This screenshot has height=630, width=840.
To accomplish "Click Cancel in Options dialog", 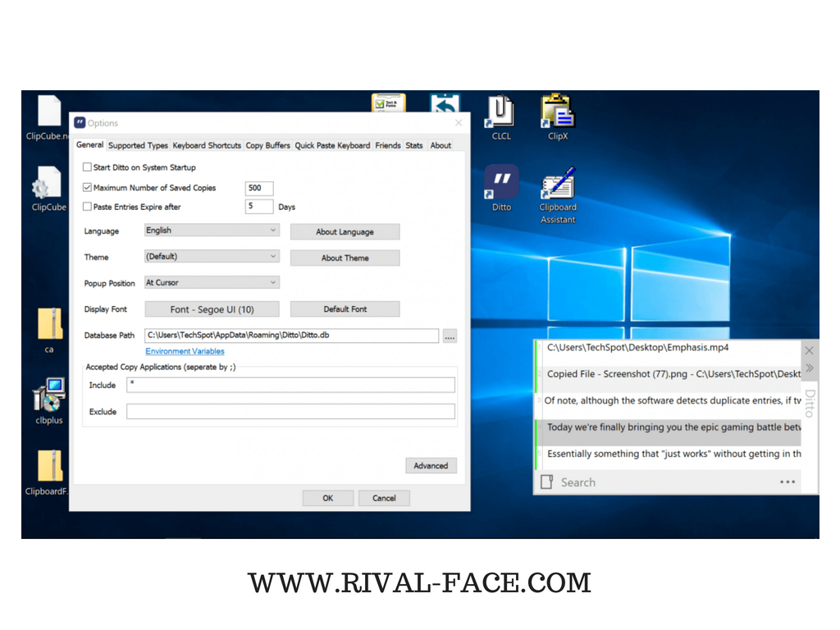I will [384, 498].
